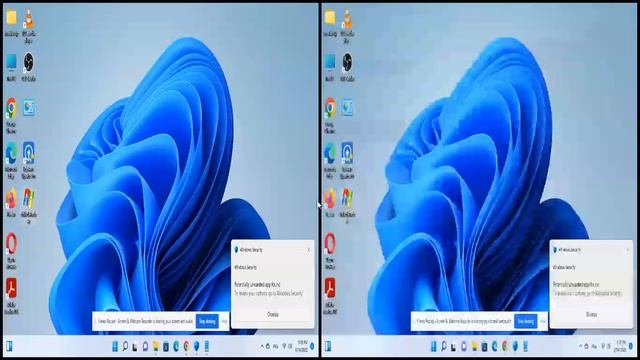
Task: Open the yellow folder icon on left desktop
Action: pos(11,18)
